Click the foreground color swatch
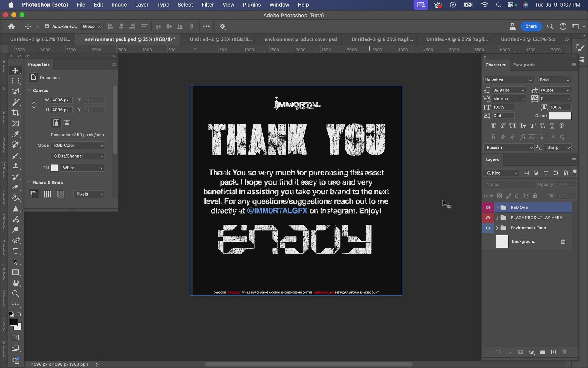 (13, 322)
